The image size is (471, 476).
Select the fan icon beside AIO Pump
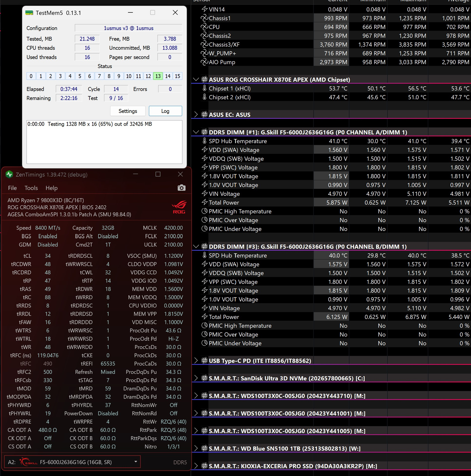pos(204,62)
